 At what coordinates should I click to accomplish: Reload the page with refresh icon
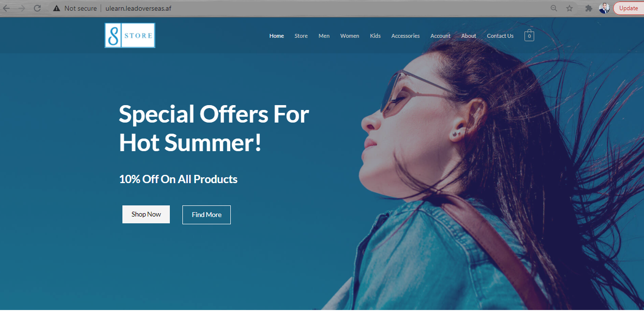point(37,8)
